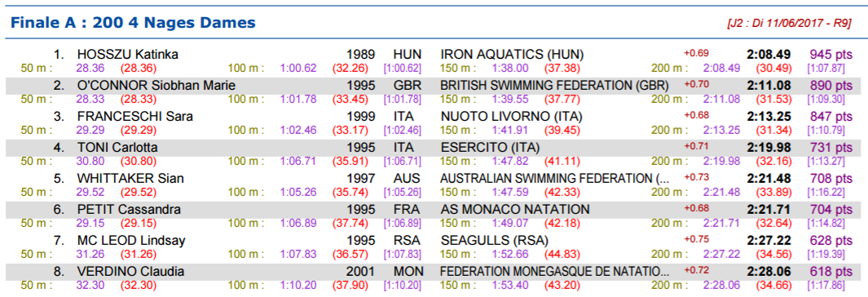Click BRITISH SWIMMING FEDERATION (GBR) club

(x=554, y=86)
